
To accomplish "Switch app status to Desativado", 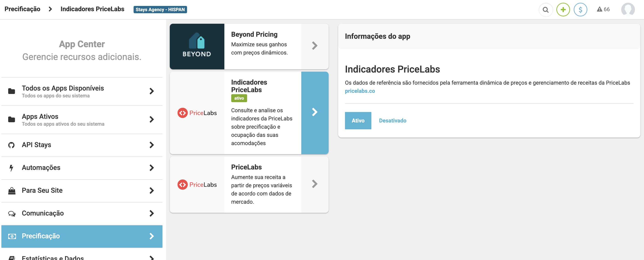I will [392, 120].
